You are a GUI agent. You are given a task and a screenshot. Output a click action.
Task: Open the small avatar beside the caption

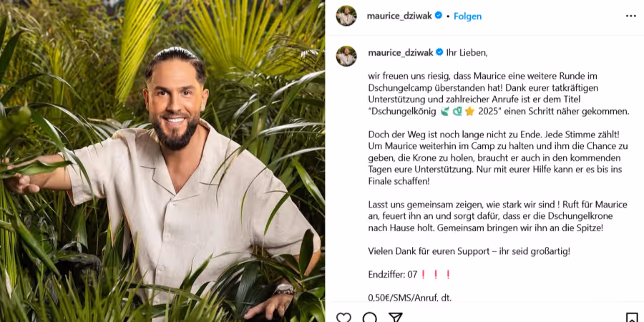click(346, 57)
